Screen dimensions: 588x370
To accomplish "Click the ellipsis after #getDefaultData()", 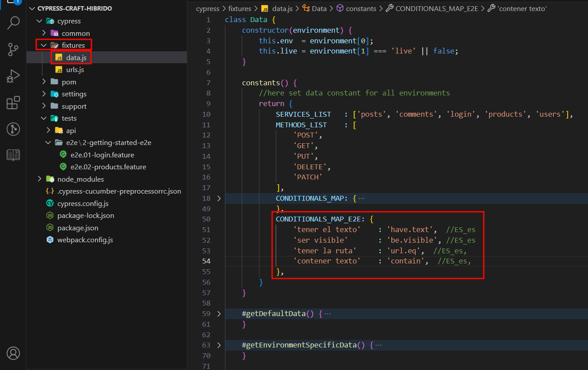I will point(327,314).
